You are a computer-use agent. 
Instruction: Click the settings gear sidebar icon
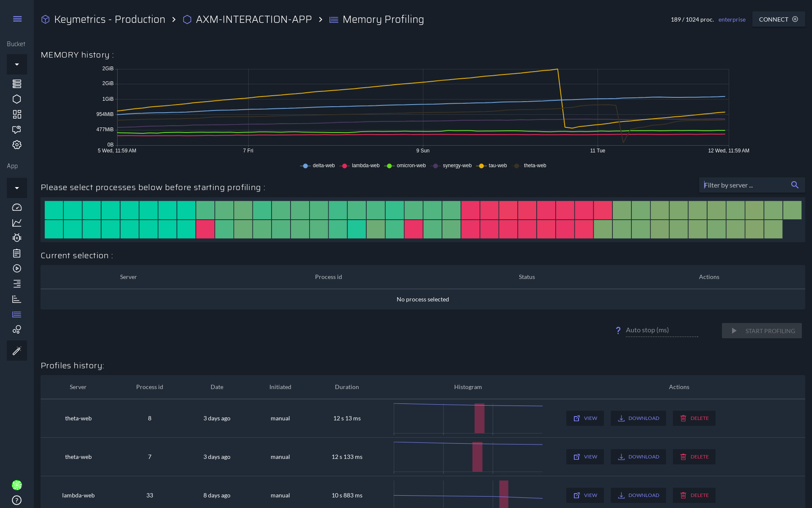17,145
